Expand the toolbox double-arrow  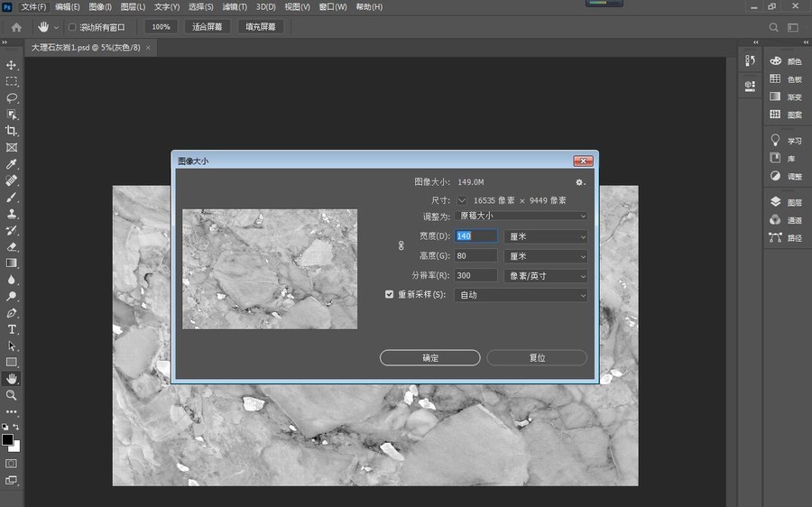coord(5,42)
